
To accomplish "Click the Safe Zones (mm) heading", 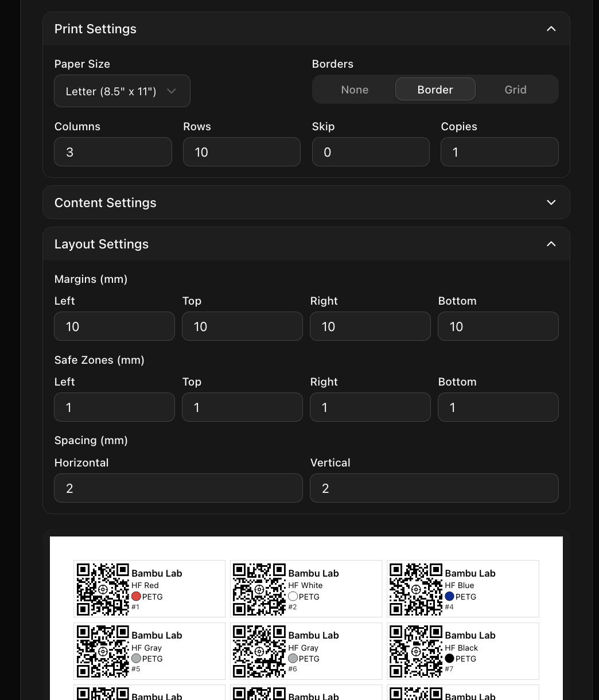I will tap(99, 360).
